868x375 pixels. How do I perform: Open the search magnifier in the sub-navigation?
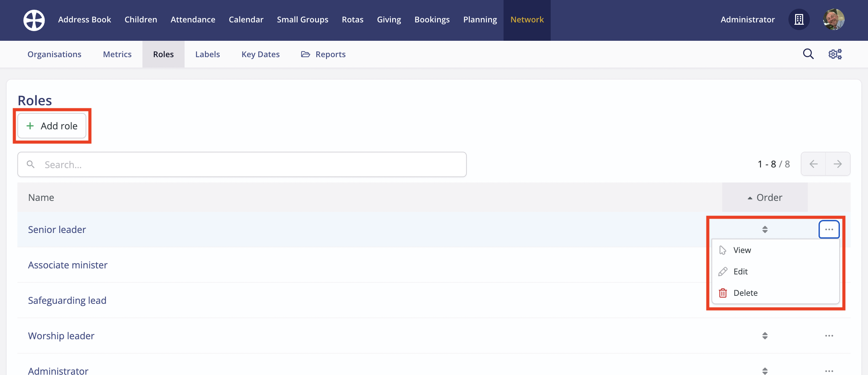point(808,54)
